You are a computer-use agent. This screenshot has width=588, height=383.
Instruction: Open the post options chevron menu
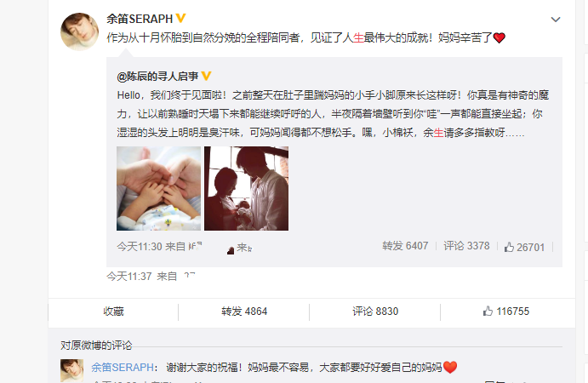(556, 20)
